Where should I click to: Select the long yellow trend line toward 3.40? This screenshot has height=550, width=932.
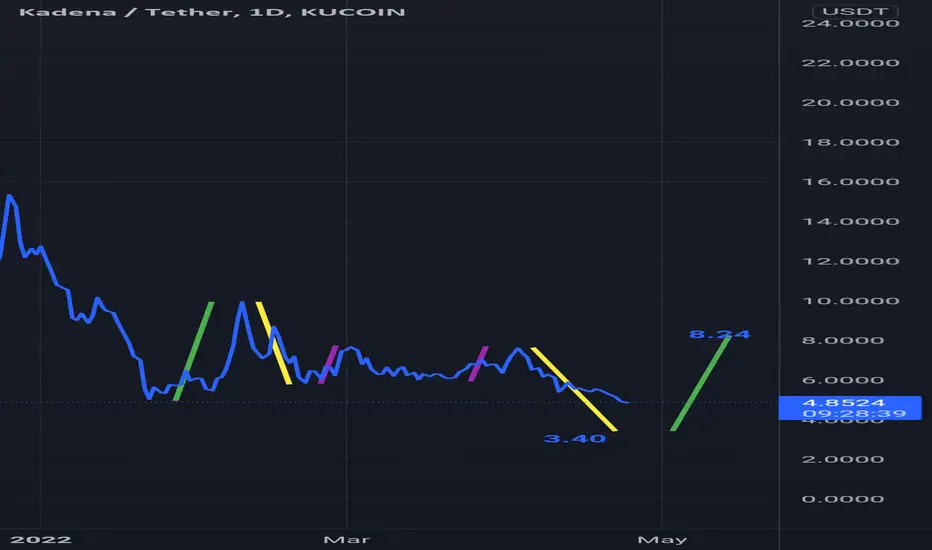click(x=574, y=389)
